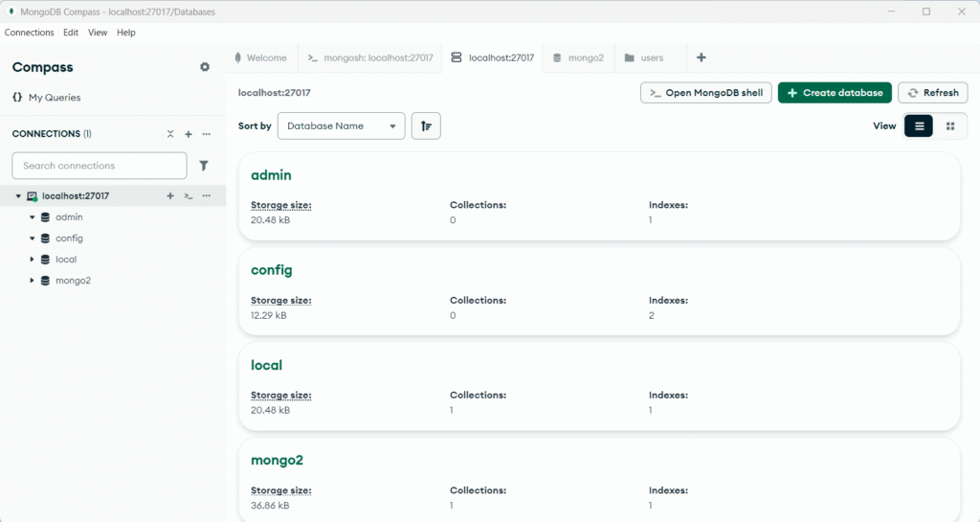Image resolution: width=980 pixels, height=522 pixels.
Task: Click localhost:27017 breadcrumb above Sort by
Action: tap(275, 93)
